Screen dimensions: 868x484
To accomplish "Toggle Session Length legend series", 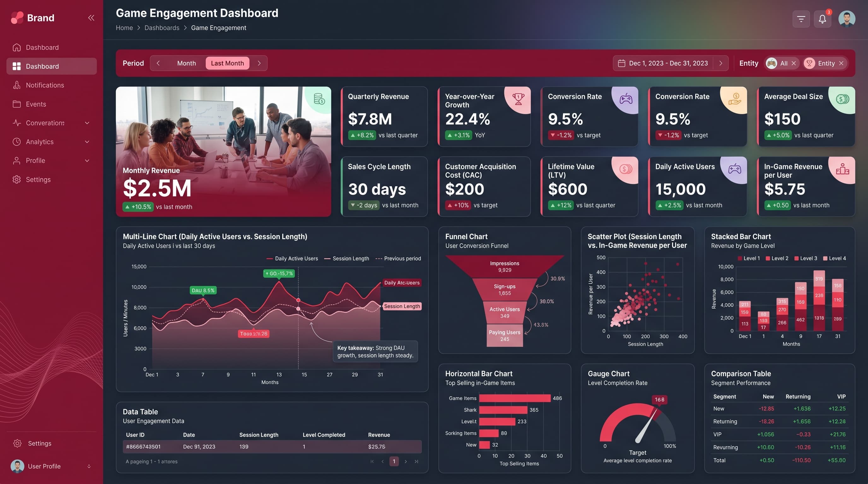I will coord(346,258).
